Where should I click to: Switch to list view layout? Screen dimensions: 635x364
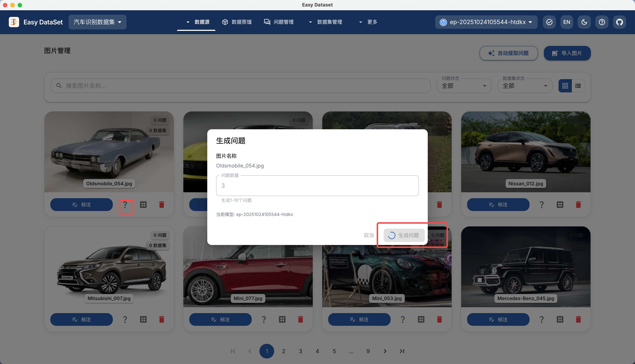pos(578,86)
